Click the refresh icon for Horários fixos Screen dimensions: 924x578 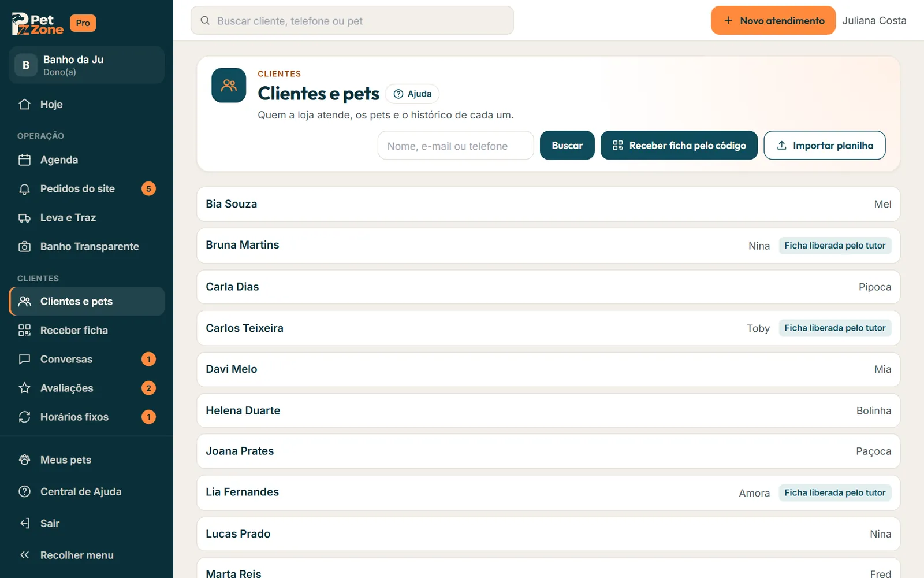click(24, 417)
